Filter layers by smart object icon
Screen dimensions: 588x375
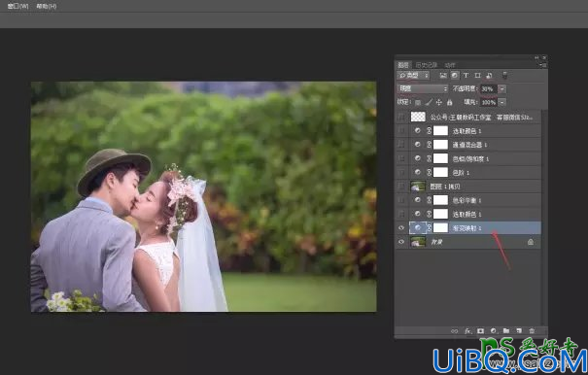489,76
